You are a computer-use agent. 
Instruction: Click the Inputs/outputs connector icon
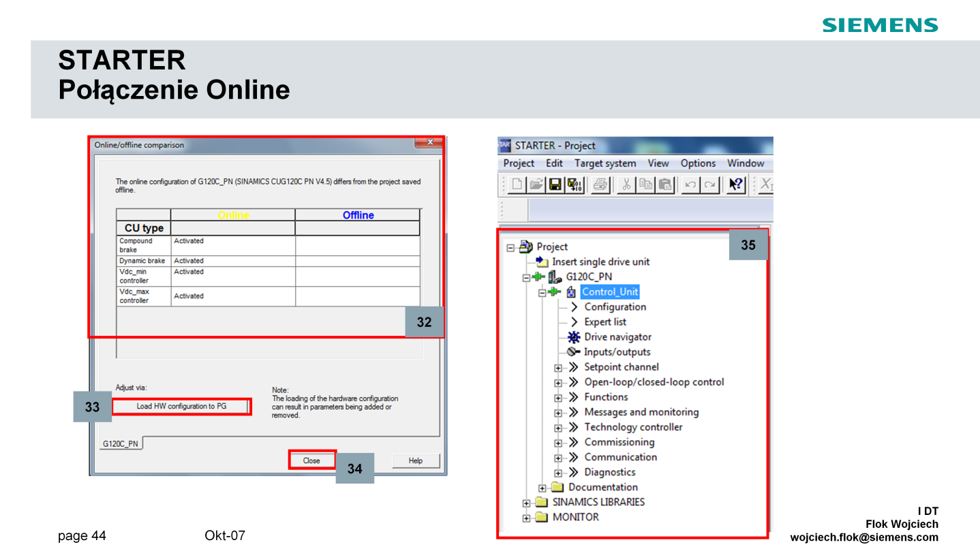(574, 351)
